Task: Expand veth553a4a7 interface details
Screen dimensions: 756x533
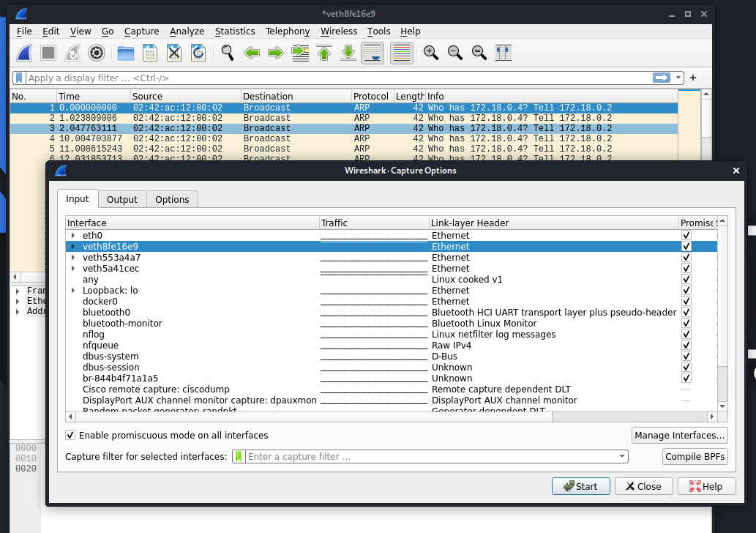Action: (73, 257)
